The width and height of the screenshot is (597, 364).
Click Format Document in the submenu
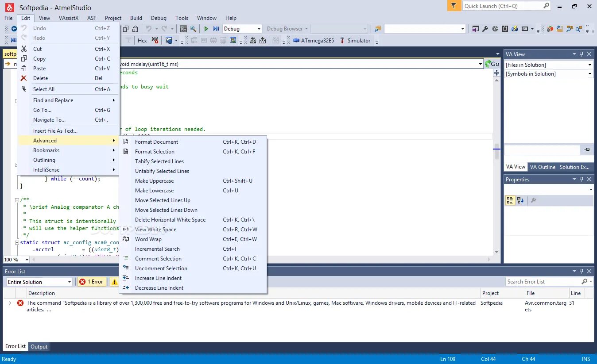coord(193,142)
